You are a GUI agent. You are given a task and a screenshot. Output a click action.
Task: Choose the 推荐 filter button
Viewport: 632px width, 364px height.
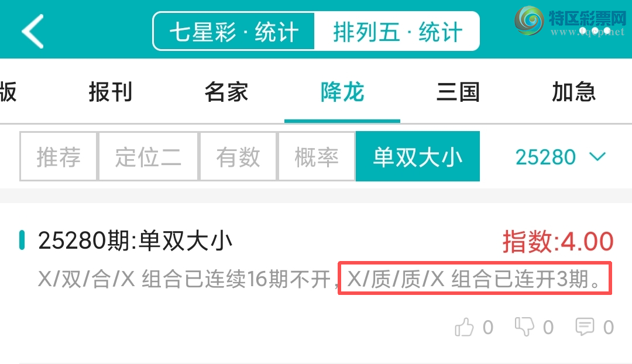[59, 156]
